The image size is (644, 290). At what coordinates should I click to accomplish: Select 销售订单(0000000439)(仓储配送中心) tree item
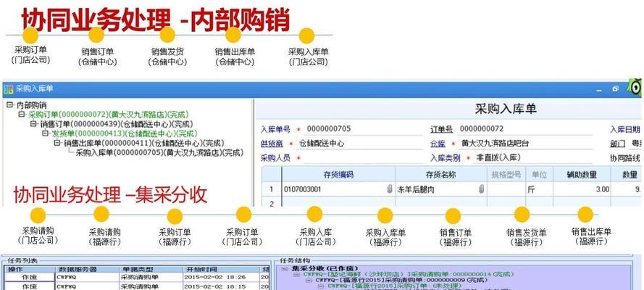point(116,124)
